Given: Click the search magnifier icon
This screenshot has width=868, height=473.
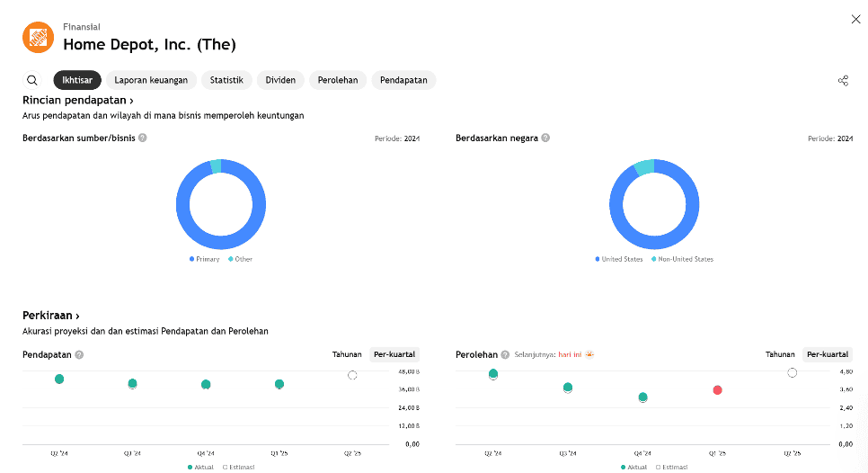Looking at the screenshot, I should 32,80.
